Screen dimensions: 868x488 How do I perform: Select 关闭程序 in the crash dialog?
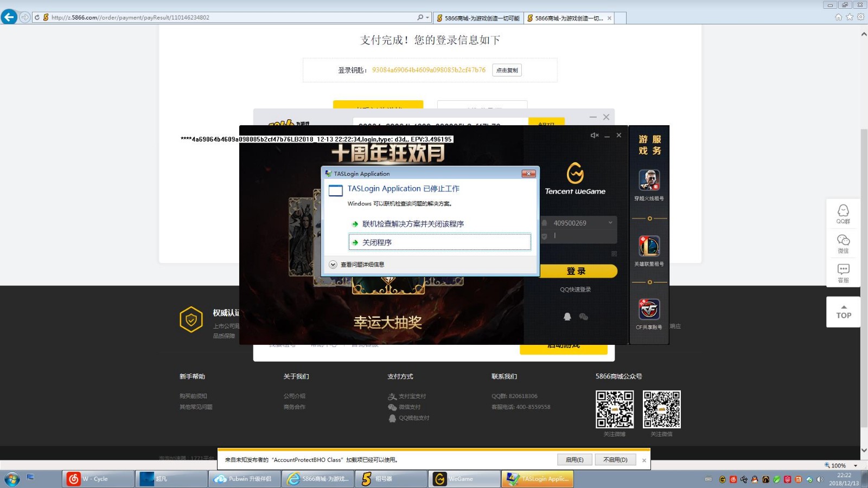coord(439,242)
